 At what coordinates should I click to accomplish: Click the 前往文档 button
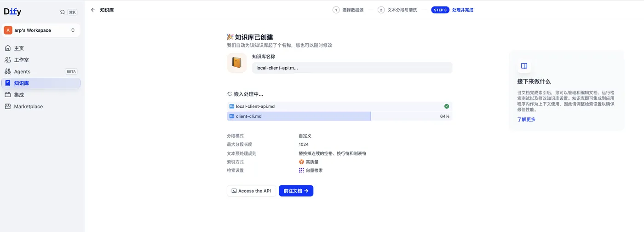click(x=296, y=191)
